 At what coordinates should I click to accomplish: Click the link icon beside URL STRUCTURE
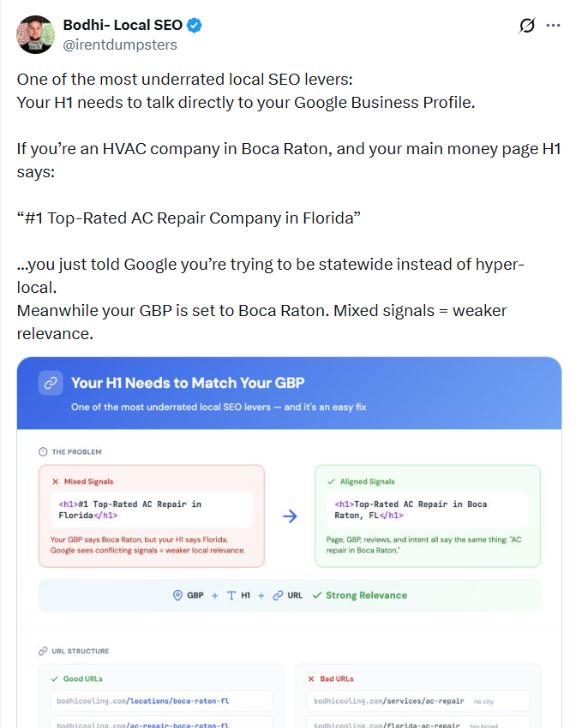(x=43, y=651)
